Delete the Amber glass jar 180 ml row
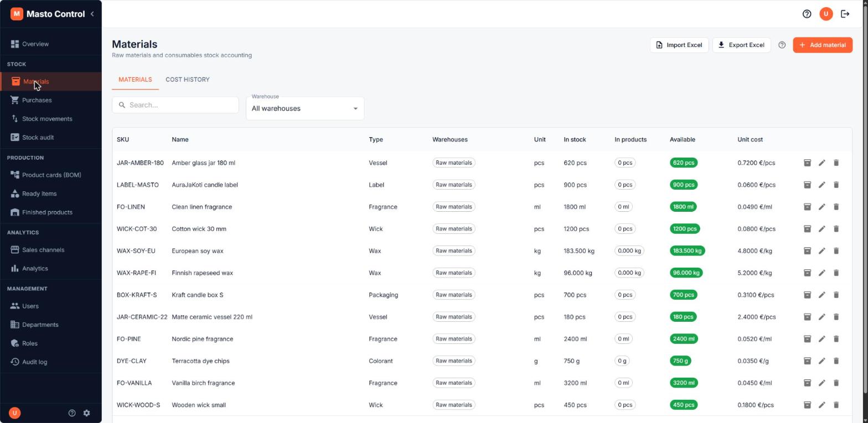 click(x=836, y=163)
